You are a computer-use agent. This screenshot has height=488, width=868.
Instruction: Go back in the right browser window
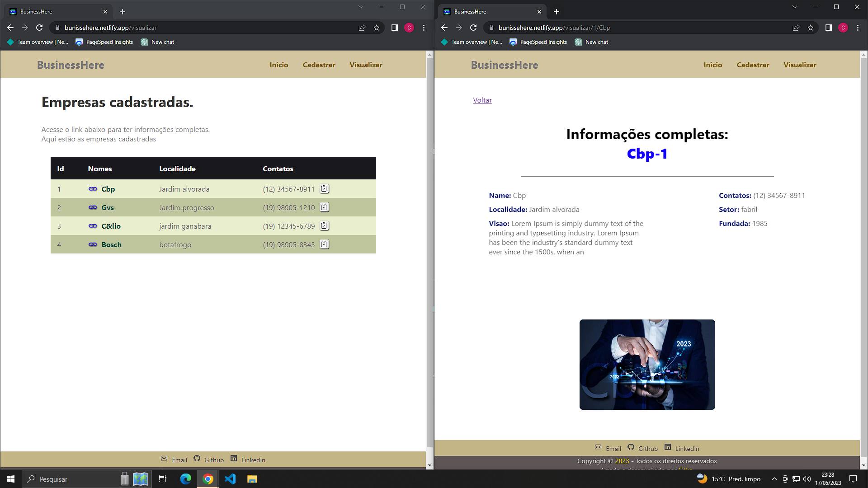click(x=444, y=28)
